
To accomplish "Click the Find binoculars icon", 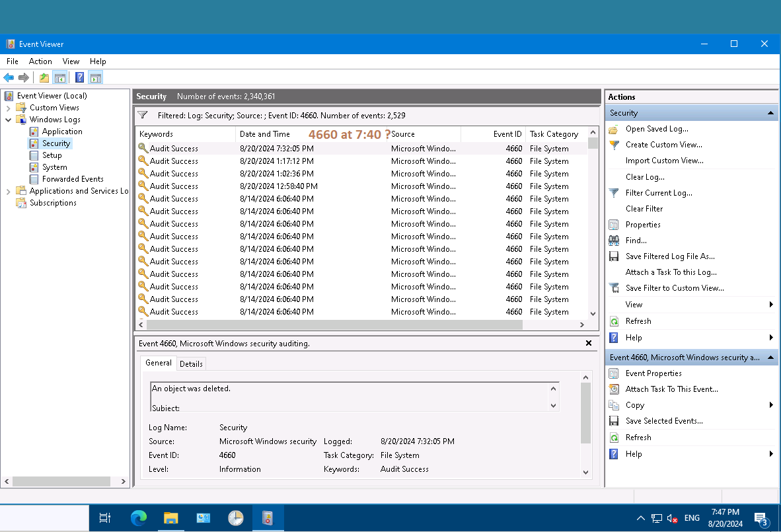I will [614, 241].
